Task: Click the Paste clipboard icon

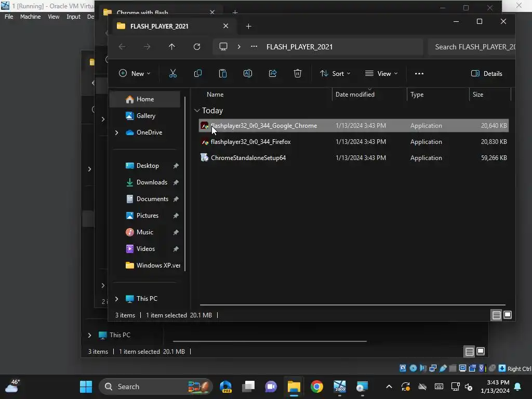Action: (222, 73)
